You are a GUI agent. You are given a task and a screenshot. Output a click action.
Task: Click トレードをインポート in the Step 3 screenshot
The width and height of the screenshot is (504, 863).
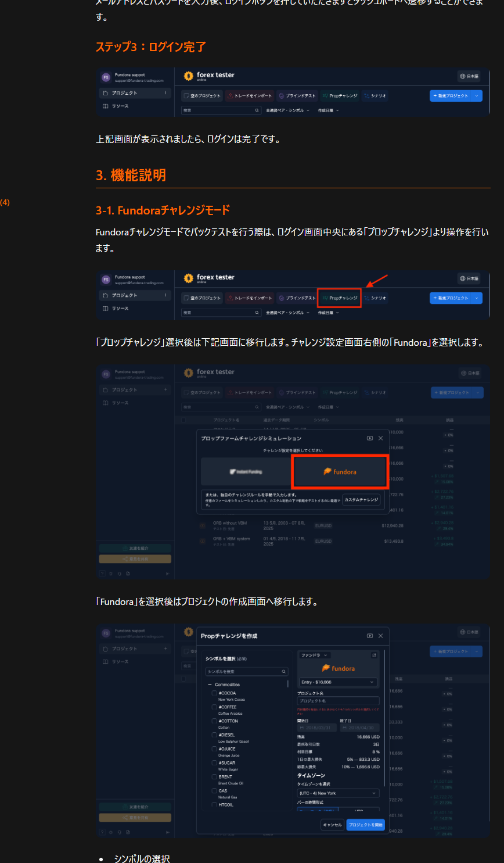(x=249, y=96)
